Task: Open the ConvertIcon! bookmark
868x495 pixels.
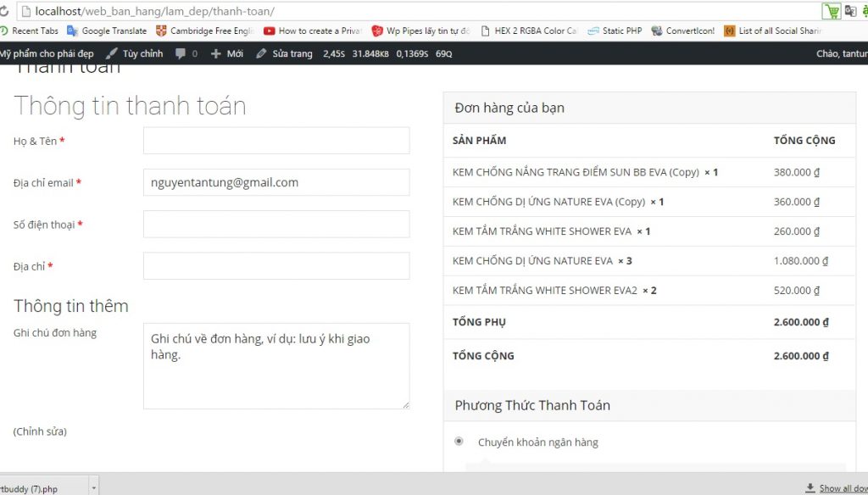Action: click(683, 31)
